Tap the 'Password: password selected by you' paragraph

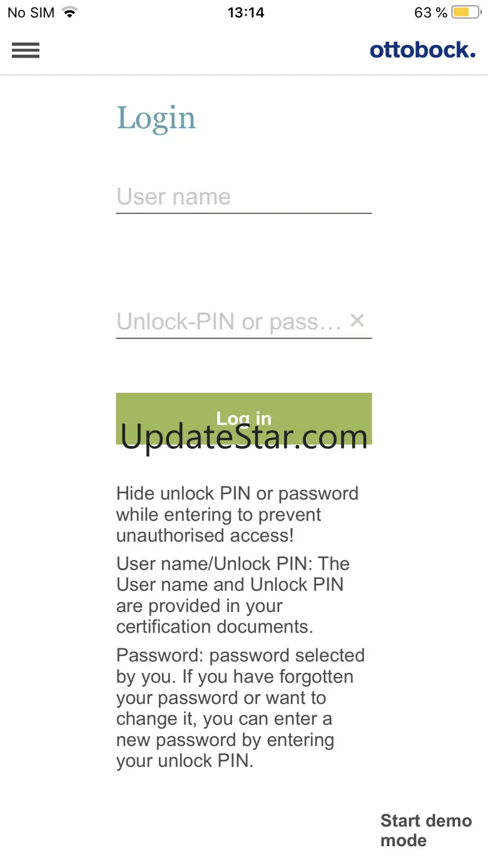coord(241,708)
